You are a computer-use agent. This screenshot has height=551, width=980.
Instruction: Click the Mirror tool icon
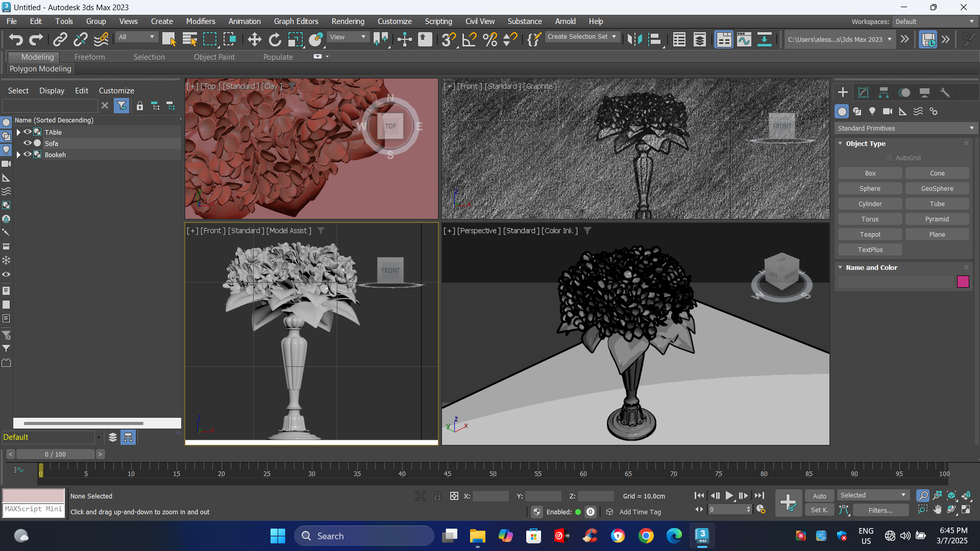click(x=634, y=39)
